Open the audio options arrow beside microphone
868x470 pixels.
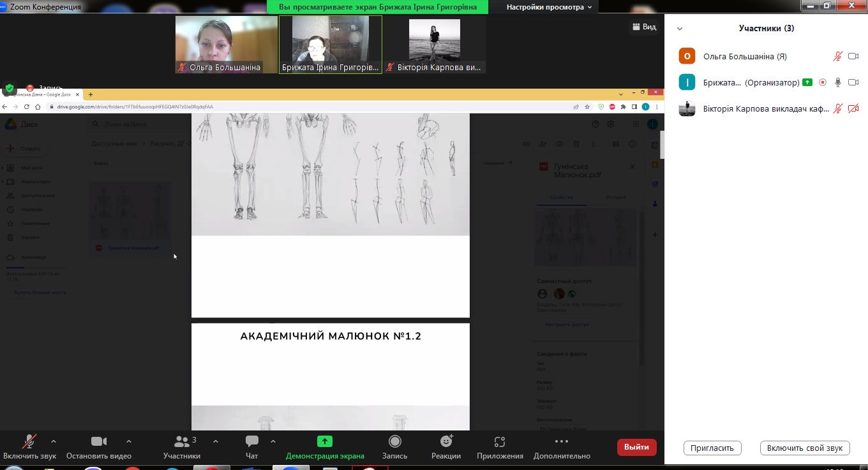pos(53,441)
